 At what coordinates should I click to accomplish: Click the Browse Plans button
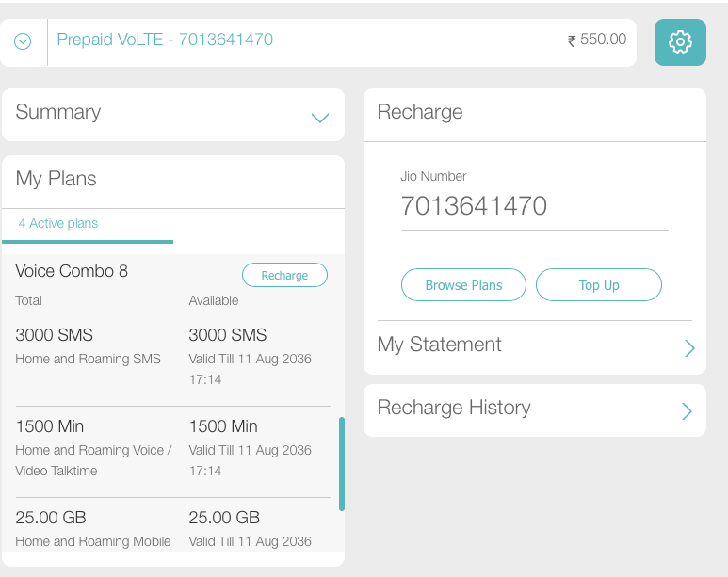coord(463,285)
